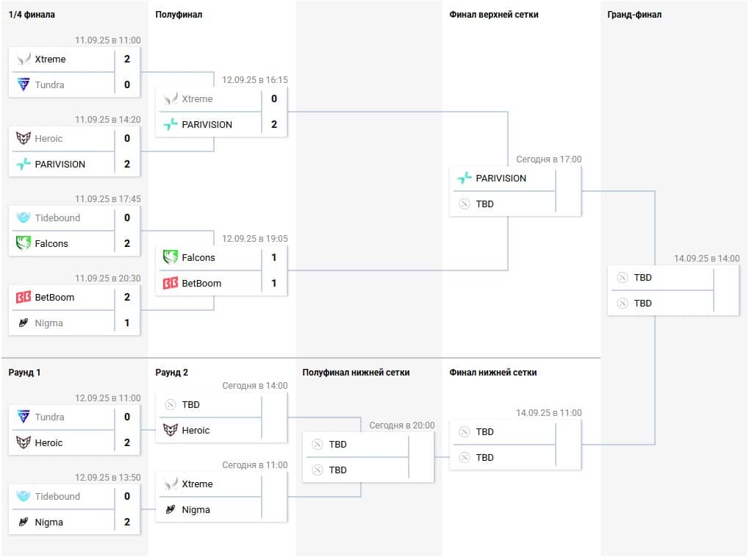Click the TBD placeholder icon under PARIVISION in the upper final

[465, 204]
